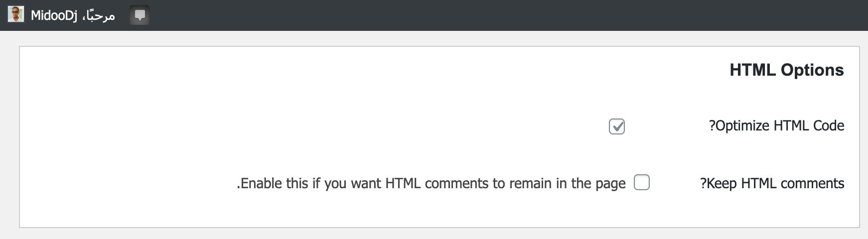Tick the empty box beside the comments description

pos(641,183)
